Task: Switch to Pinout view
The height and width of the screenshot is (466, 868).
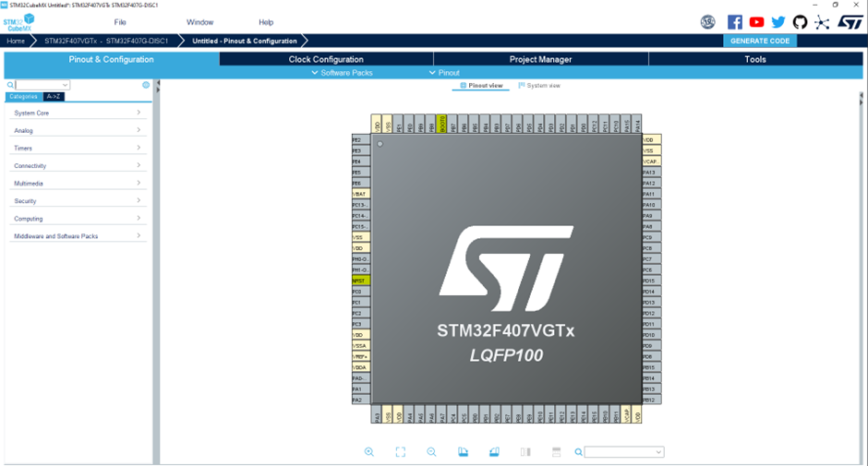Action: (x=482, y=86)
